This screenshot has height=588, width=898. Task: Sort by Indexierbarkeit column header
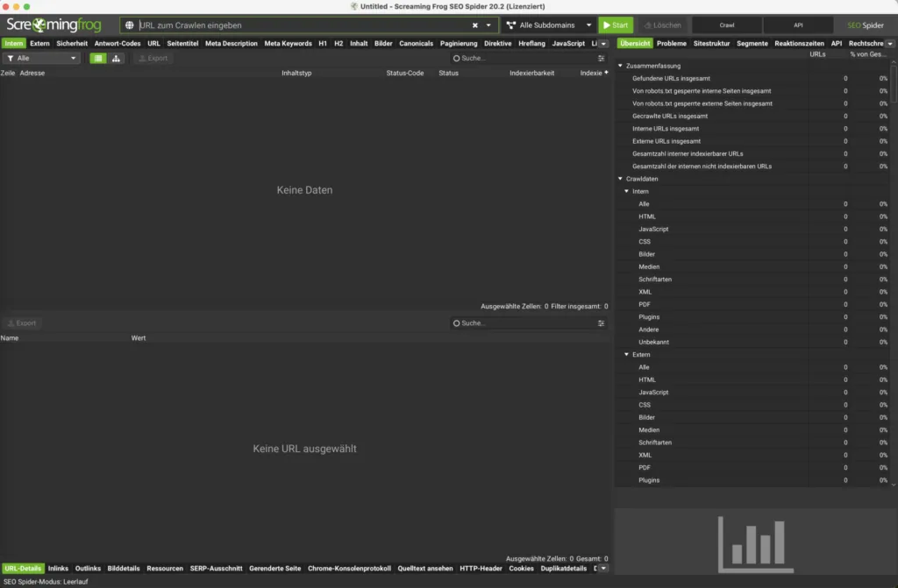pyautogui.click(x=531, y=73)
